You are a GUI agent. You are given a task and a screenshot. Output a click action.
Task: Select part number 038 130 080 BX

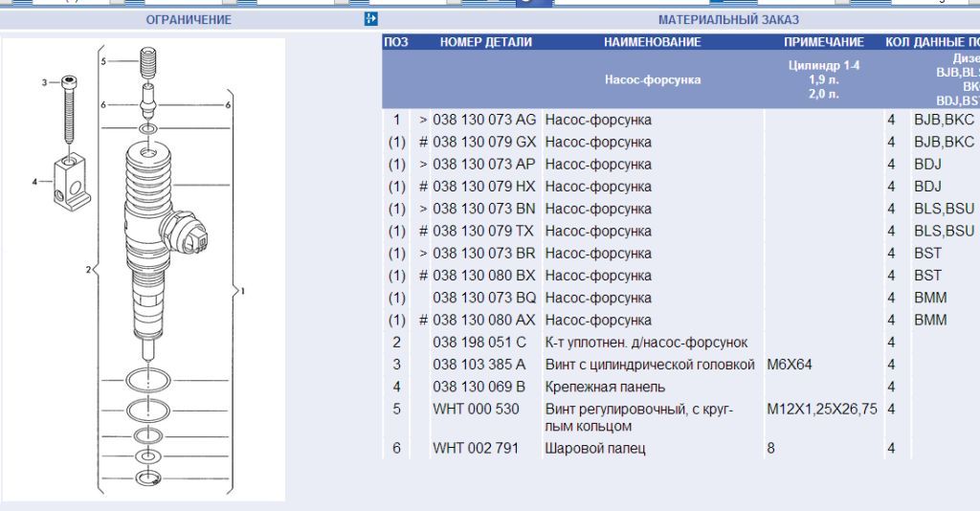484,276
